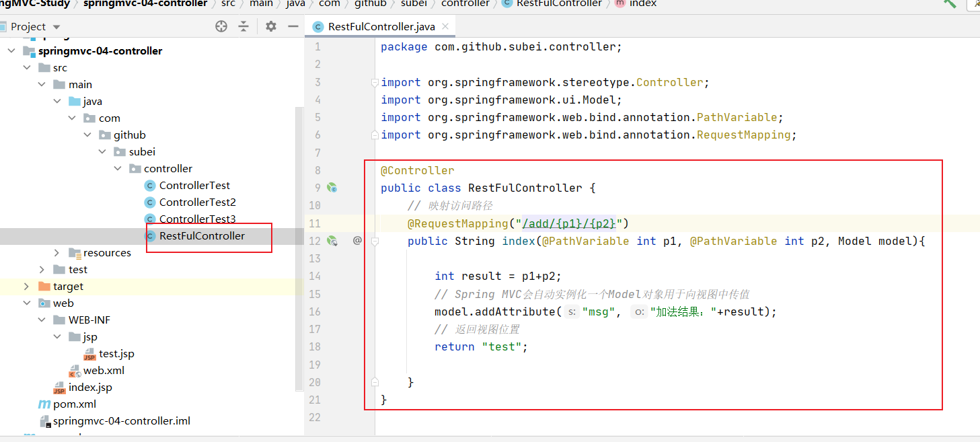Viewport: 980px width, 442px height.
Task: Select pom.xml in the project tree
Action: 74,404
